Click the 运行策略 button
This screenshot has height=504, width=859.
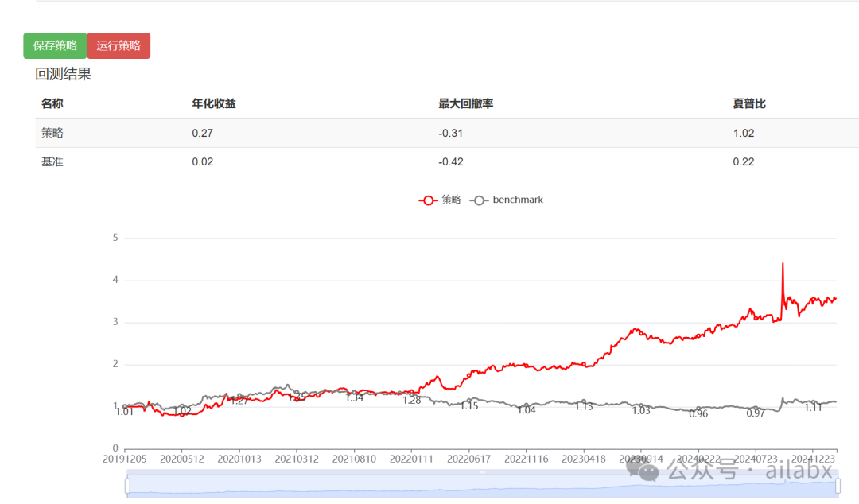(x=119, y=45)
